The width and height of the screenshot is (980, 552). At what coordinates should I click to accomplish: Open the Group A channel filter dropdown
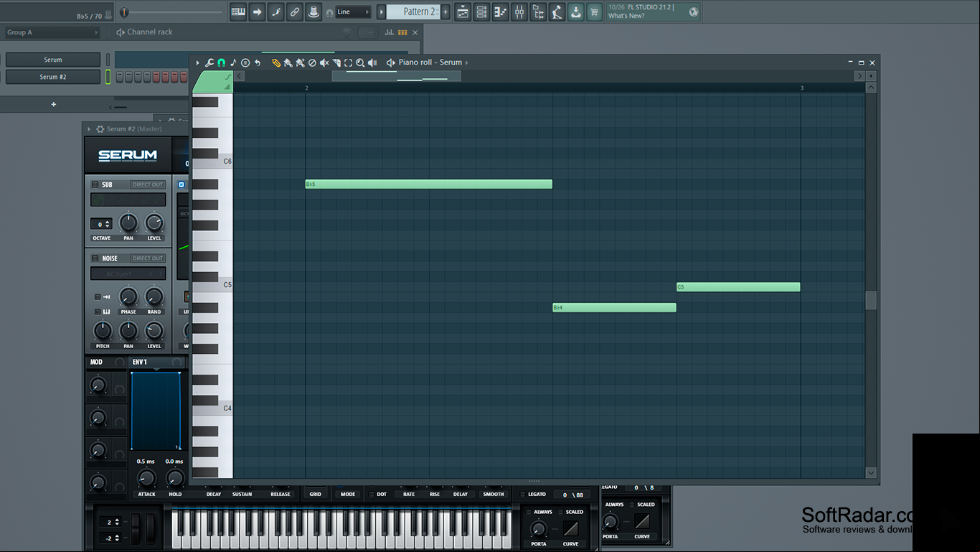52,32
